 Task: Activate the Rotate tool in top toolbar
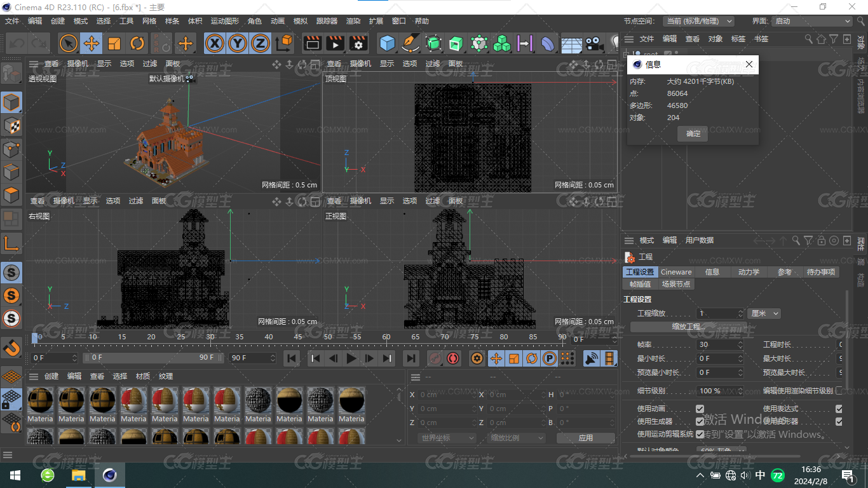[137, 43]
